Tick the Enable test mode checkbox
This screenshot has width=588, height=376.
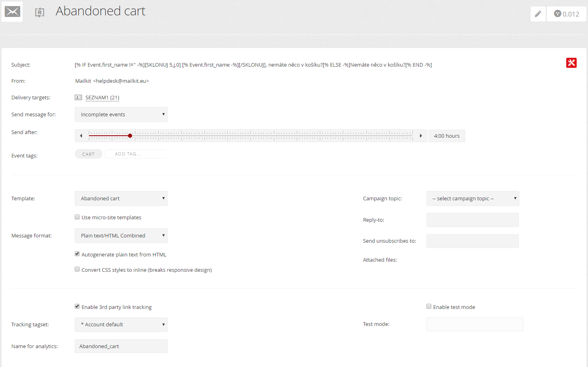click(429, 307)
